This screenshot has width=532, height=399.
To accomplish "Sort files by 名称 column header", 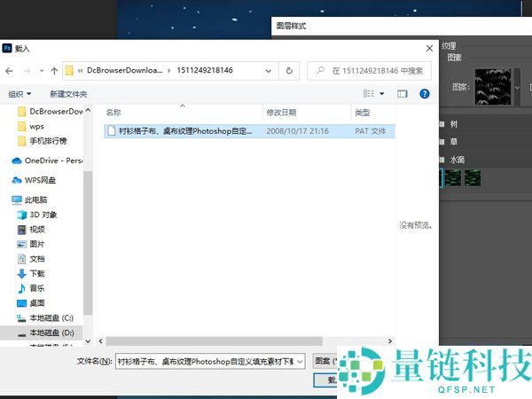I will point(113,113).
